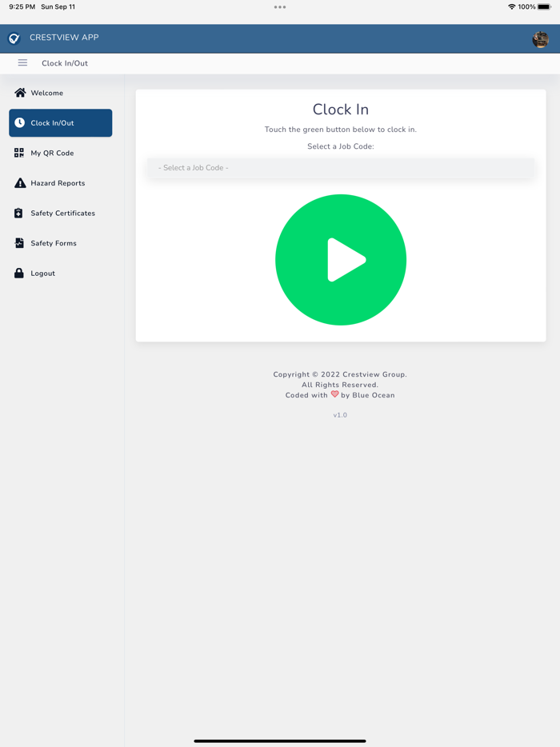
Task: Tap the 9:25 PM time display
Action: (22, 6)
